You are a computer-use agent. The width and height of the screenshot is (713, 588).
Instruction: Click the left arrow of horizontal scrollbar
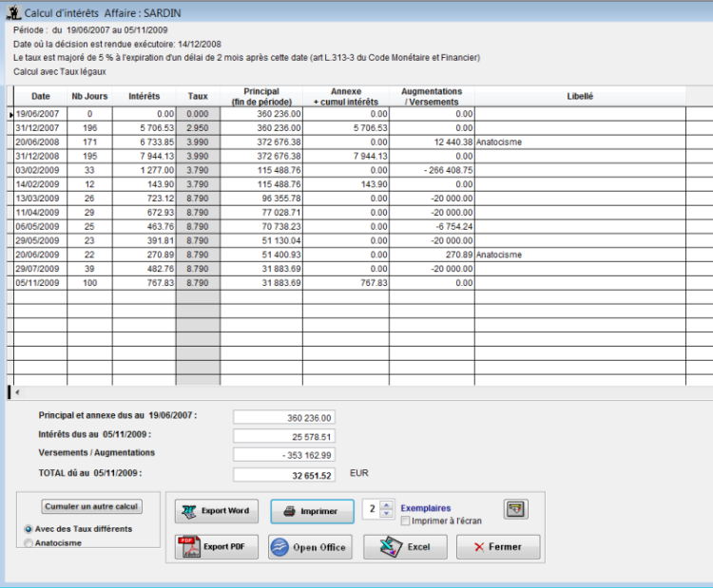18,391
